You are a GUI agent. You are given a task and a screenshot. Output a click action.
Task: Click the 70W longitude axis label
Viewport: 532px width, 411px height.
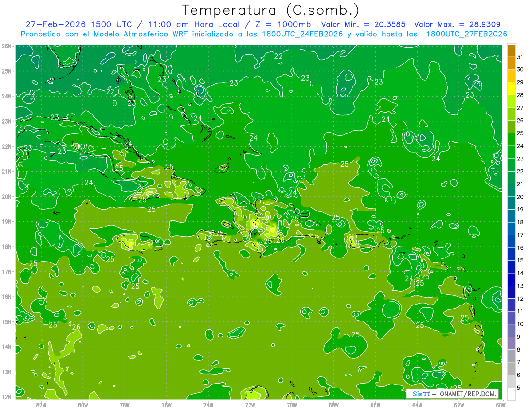point(292,405)
